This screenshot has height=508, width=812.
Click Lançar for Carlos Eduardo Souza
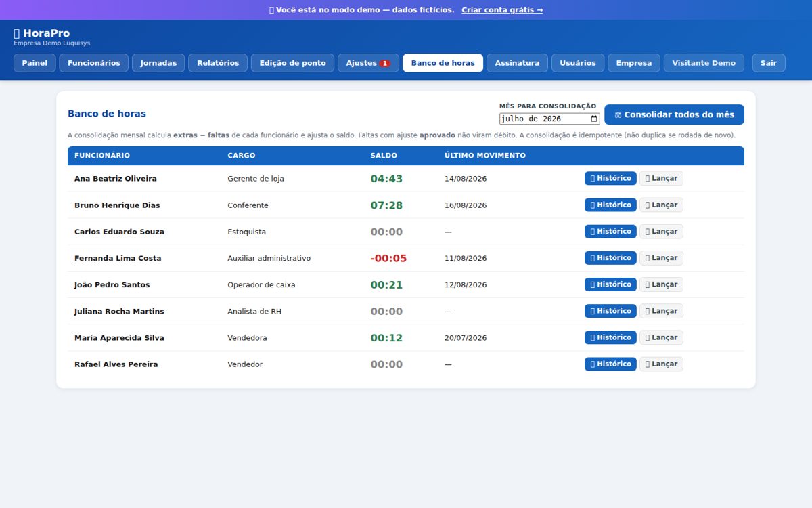click(x=661, y=231)
